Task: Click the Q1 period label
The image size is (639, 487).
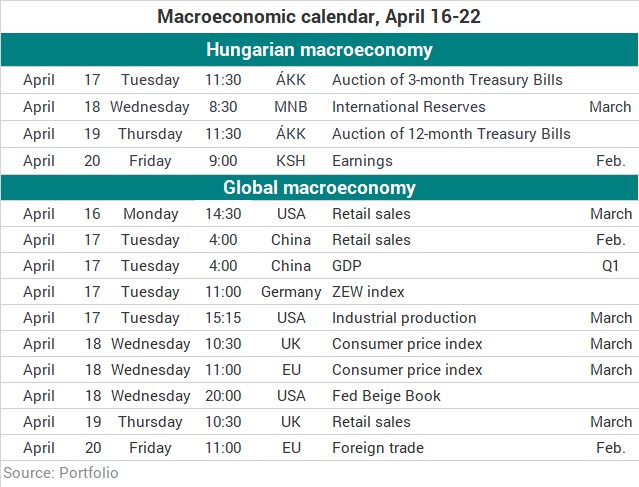Action: point(610,266)
